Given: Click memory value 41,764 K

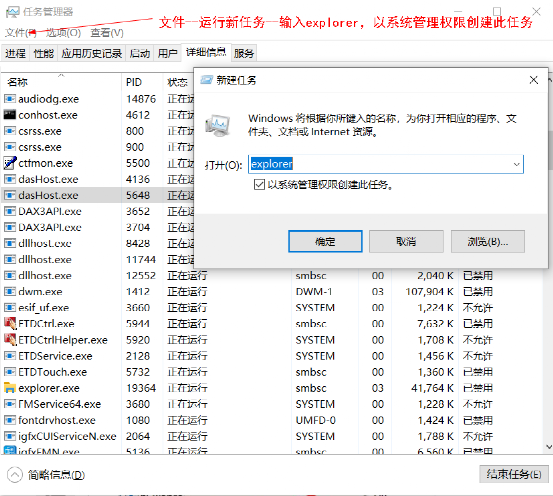Looking at the screenshot, I should (x=432, y=388).
